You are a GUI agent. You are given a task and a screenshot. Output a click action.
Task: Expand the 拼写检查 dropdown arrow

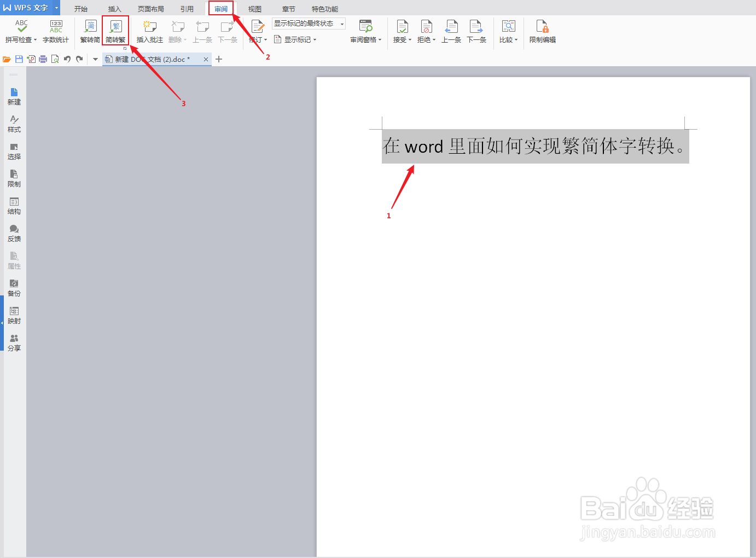pyautogui.click(x=35, y=40)
